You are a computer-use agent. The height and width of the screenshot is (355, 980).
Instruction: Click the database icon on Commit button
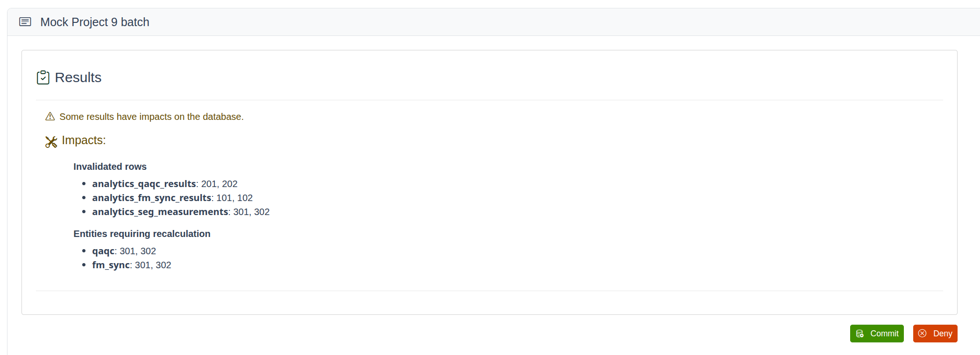coord(860,334)
